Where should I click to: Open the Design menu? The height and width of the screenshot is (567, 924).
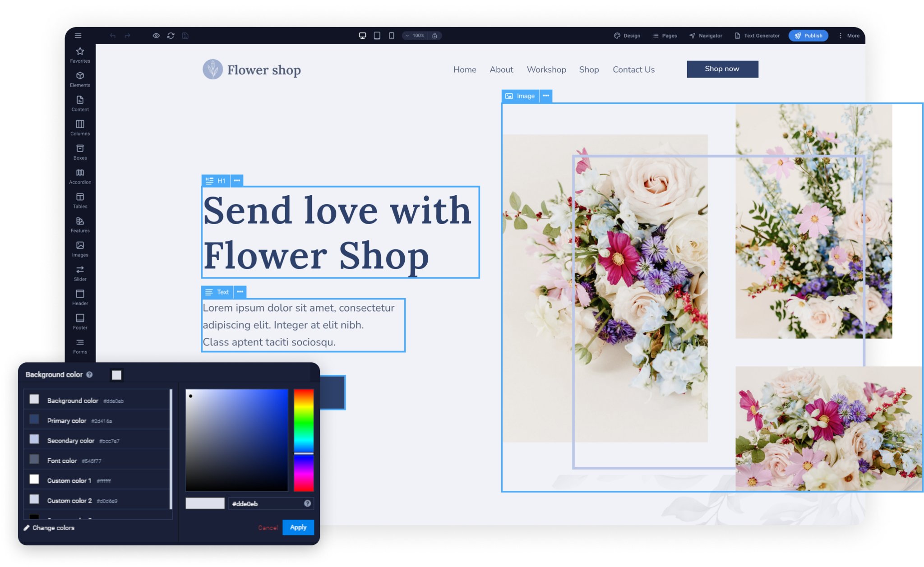pos(627,36)
